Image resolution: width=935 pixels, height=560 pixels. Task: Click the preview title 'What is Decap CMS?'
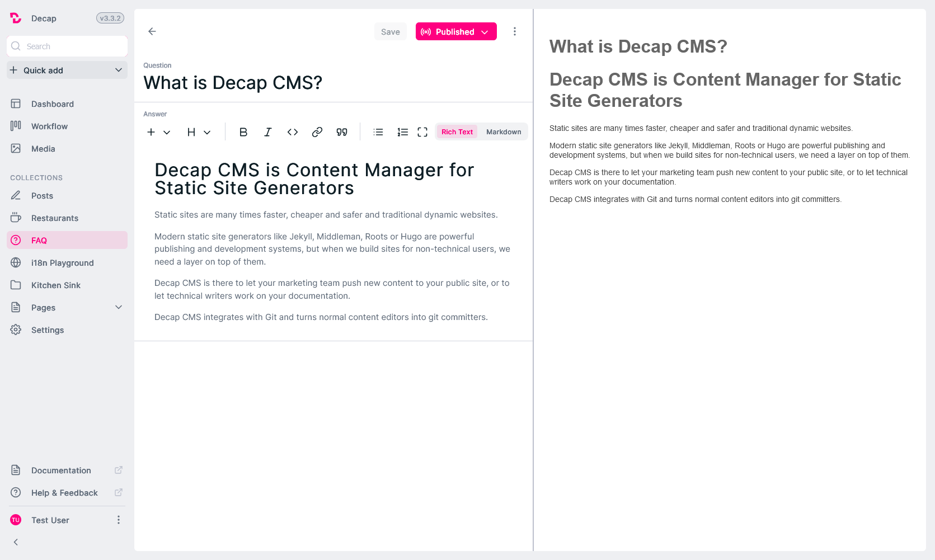[x=638, y=46]
